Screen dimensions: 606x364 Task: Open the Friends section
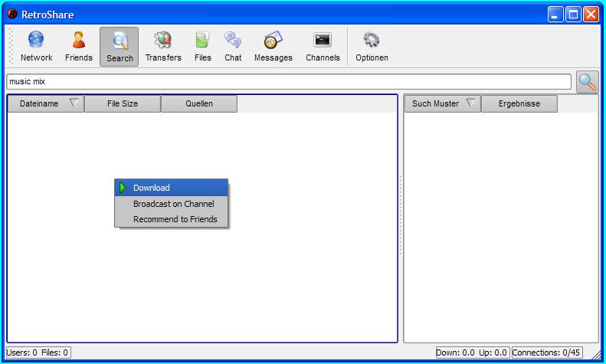[x=79, y=47]
